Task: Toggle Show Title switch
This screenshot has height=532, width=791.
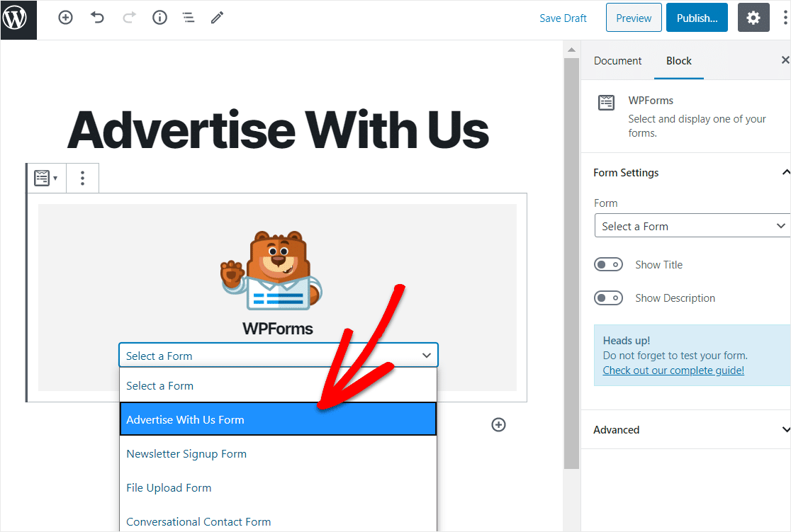Action: tap(608, 265)
